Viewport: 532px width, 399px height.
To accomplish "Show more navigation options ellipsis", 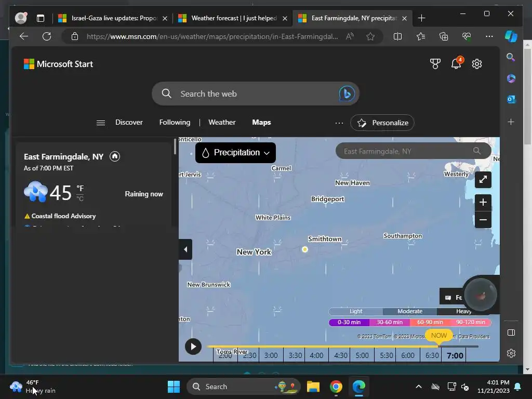I will click(x=339, y=123).
